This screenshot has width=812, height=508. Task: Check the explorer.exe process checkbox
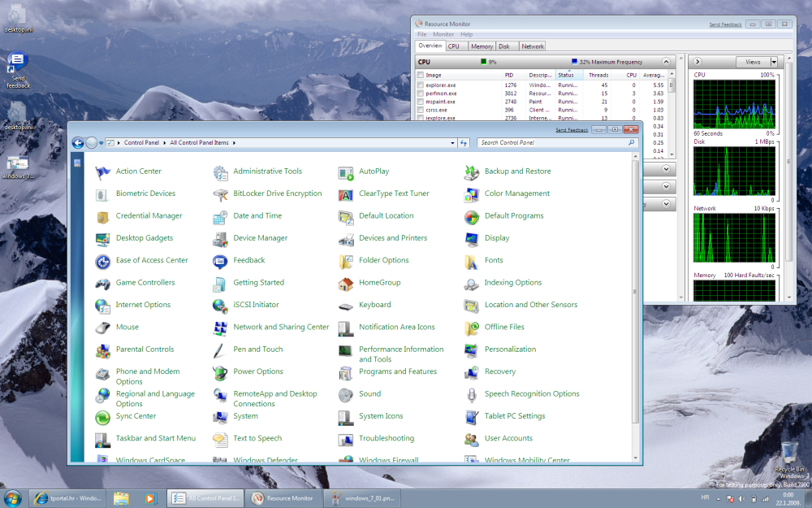(x=421, y=85)
